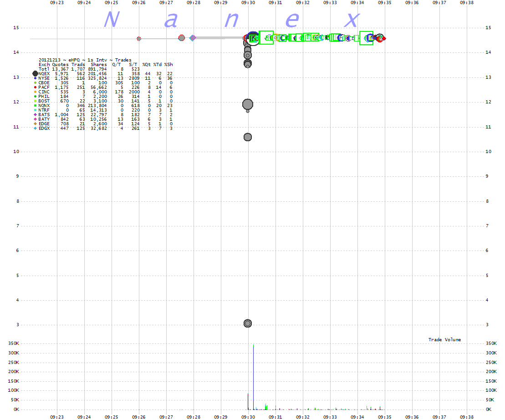Click the '09:35' label on the bottom time axis
Viewport: 505px width, 420px height.
384,417
